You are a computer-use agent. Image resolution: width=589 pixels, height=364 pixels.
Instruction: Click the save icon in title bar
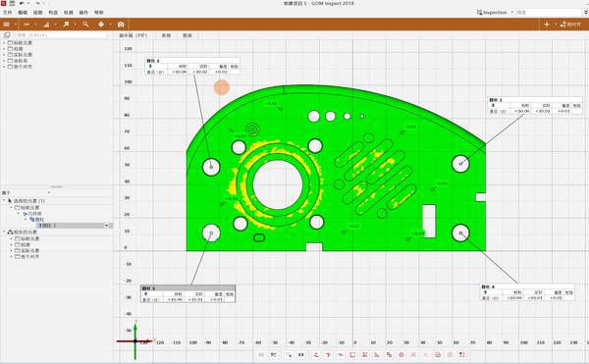click(12, 3)
